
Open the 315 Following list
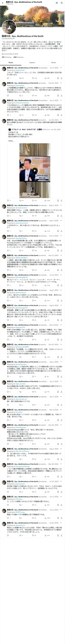pos(7,57)
